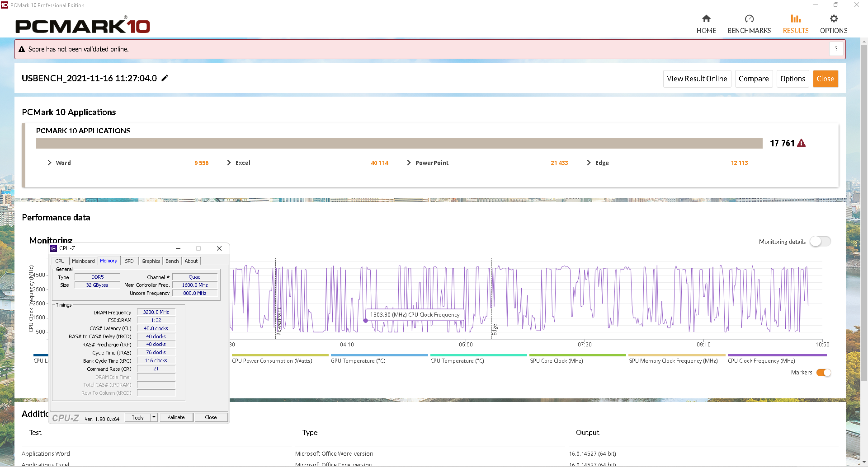Click the Uncore Frequency 800.0 MHz field

tap(195, 293)
